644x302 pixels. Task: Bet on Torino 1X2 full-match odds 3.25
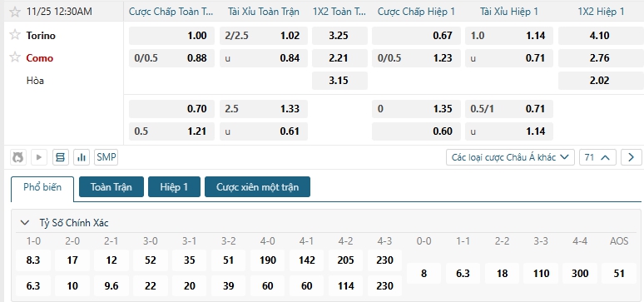[339, 36]
